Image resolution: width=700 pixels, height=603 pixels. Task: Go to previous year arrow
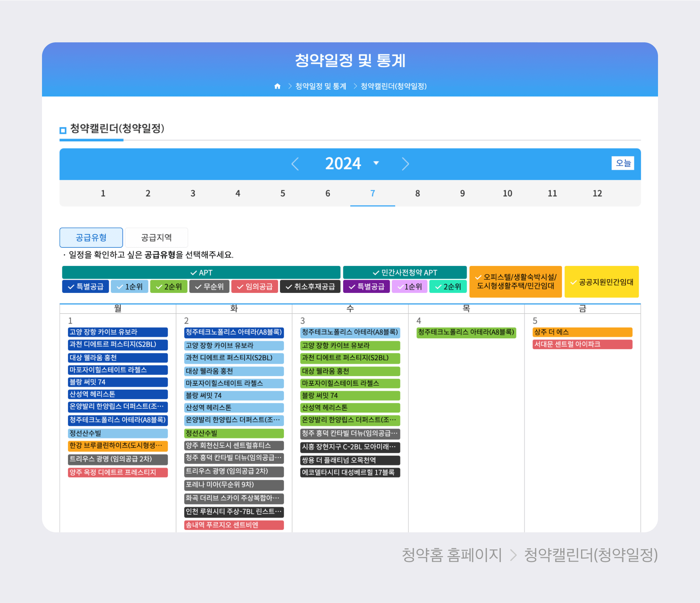click(295, 163)
